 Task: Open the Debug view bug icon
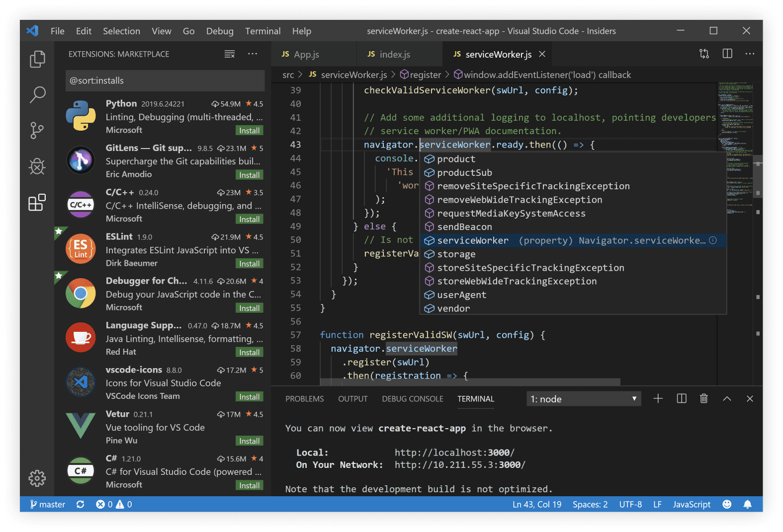coord(37,166)
